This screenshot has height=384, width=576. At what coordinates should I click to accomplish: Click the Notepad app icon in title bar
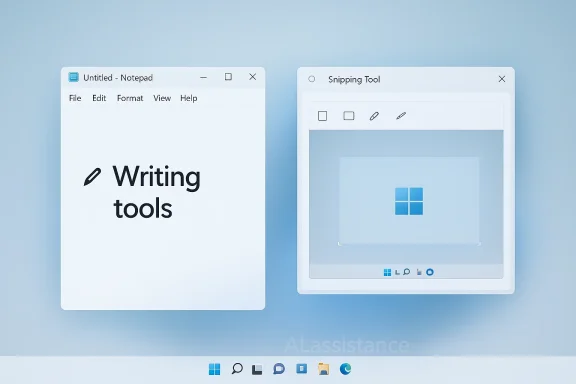coord(74,77)
